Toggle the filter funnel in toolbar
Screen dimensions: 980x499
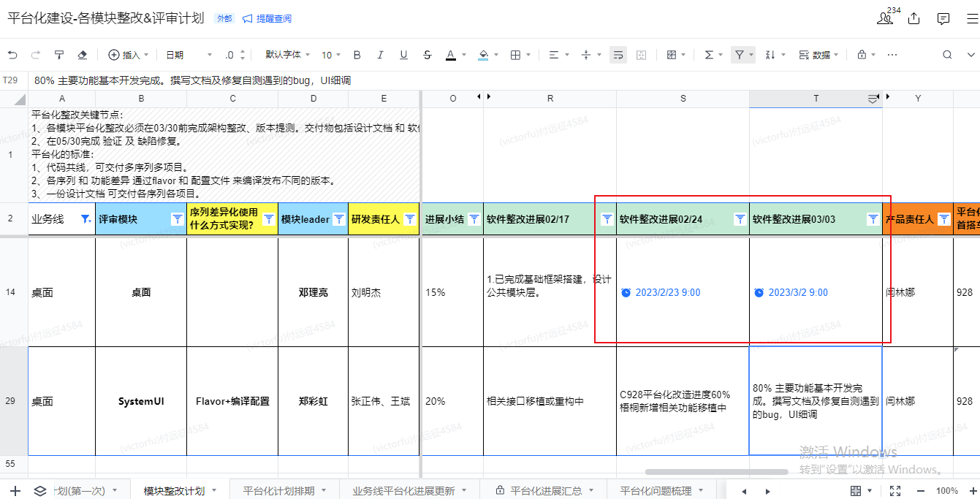(x=740, y=55)
